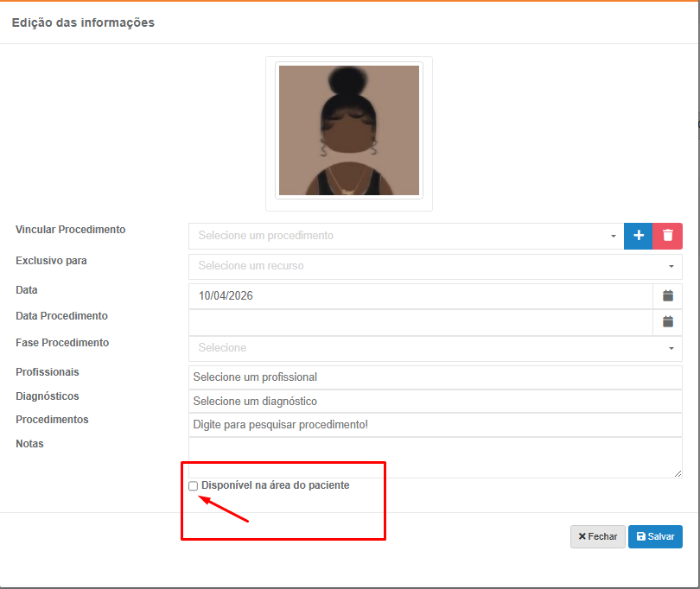The image size is (700, 589).
Task: Click the Vincular Procedimento field label
Action: point(70,230)
